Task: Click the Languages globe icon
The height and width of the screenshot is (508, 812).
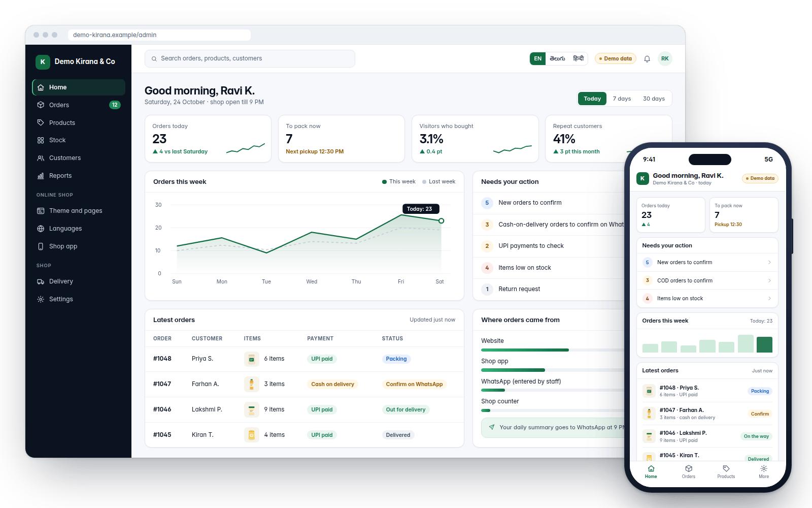Action: click(x=41, y=229)
